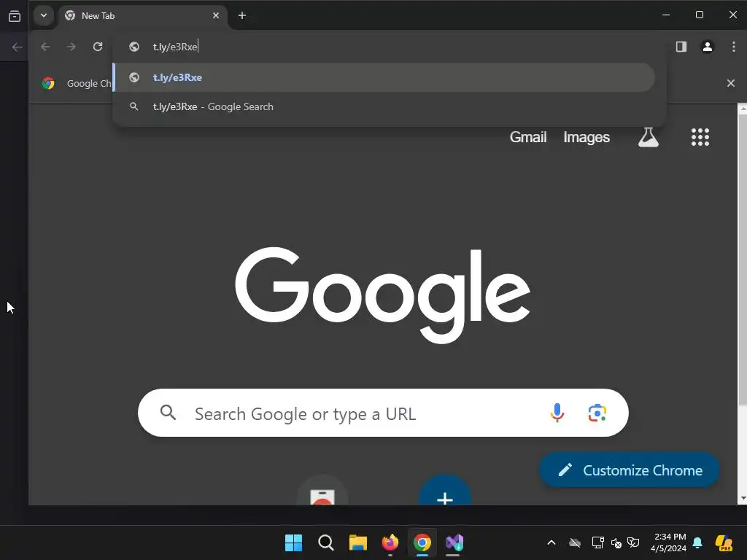Image resolution: width=747 pixels, height=560 pixels.
Task: Click the globe icon in the address bar
Action: [x=134, y=47]
